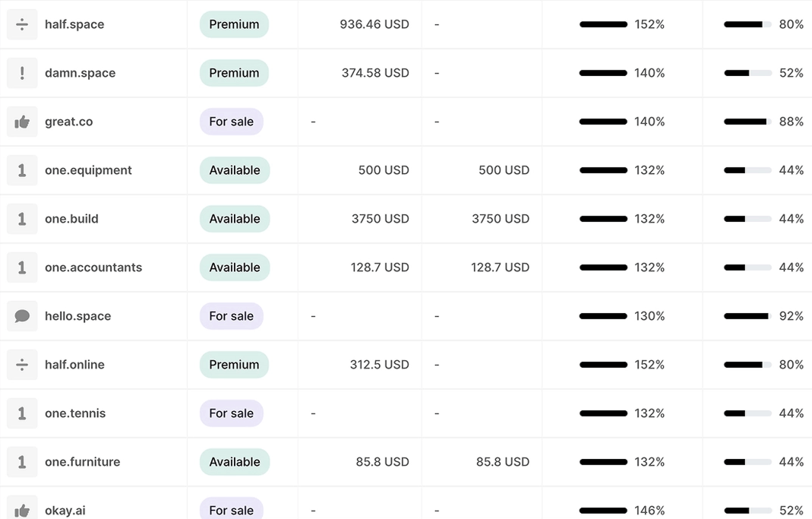Open the For sale status menu for hello.space
Image resolution: width=812 pixels, height=519 pixels.
231,315
